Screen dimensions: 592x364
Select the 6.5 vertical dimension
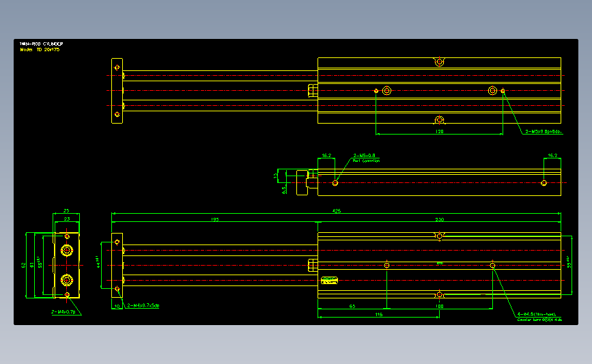pyautogui.click(x=284, y=190)
